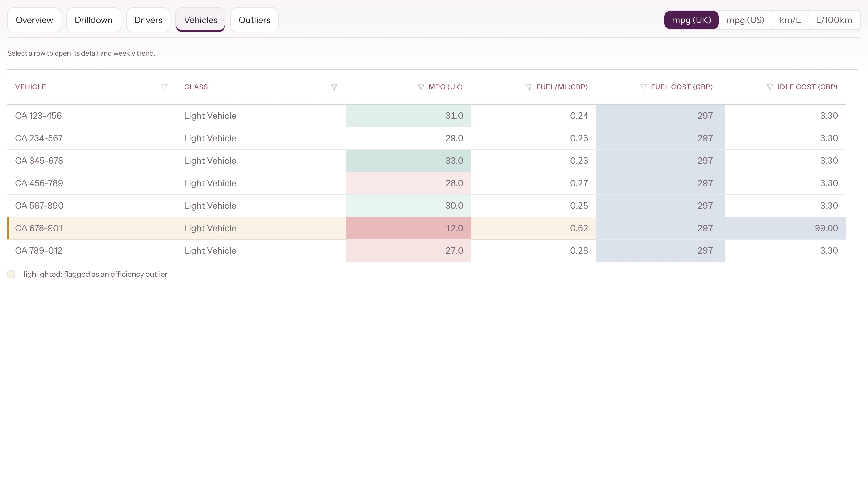Sort by the IDLE COST (GBP) header
The height and width of the screenshot is (481, 868).
pyautogui.click(x=807, y=87)
